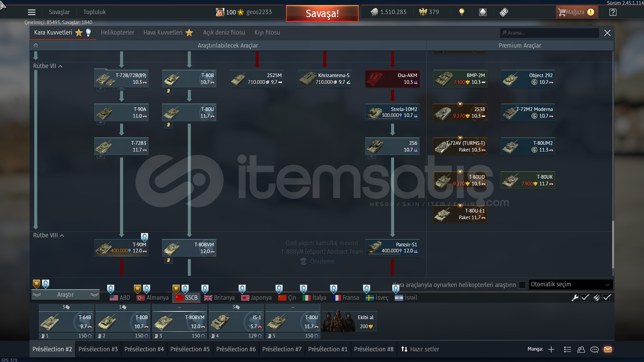
Task: Open the mail envelope icon
Action: pyautogui.click(x=608, y=349)
